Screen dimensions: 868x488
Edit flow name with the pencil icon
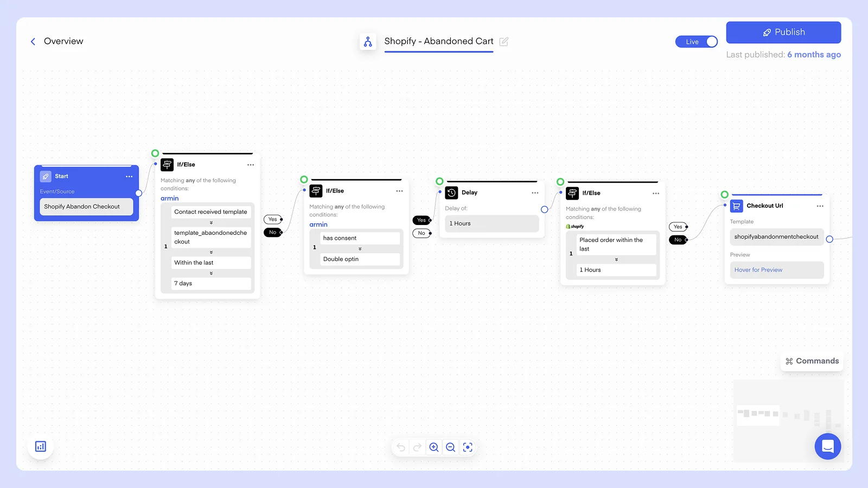503,42
